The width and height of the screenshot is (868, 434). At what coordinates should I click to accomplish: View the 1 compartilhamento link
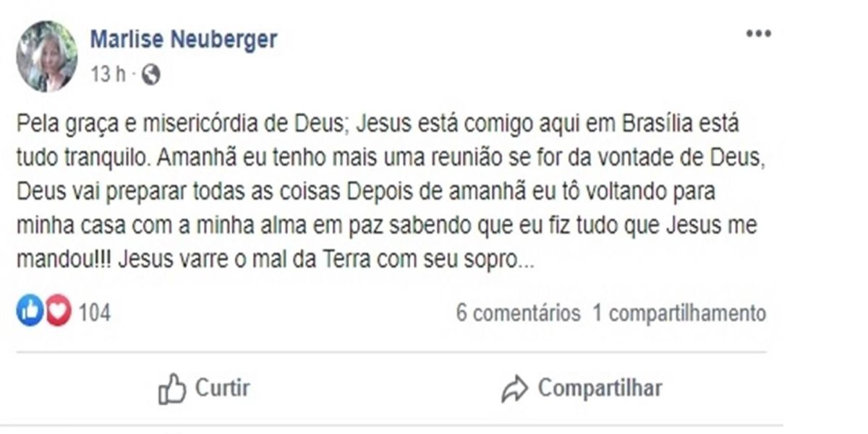coord(680,312)
